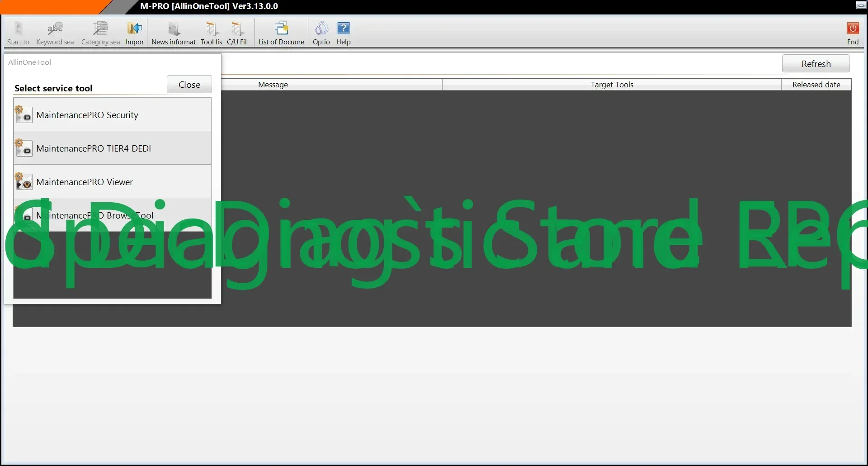This screenshot has height=466, width=868.
Task: Launch MaintenancePRO Security tool
Action: (113, 115)
